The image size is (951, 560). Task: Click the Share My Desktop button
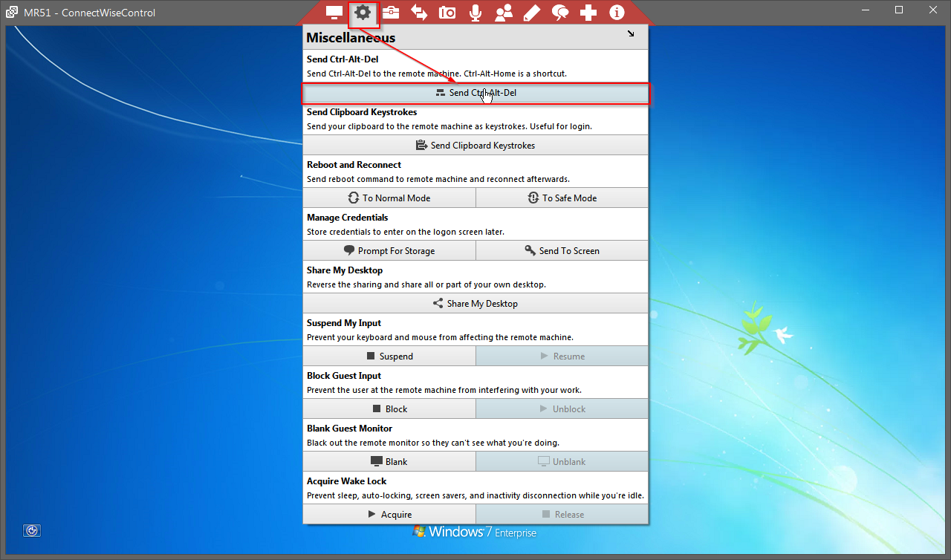[x=475, y=304]
